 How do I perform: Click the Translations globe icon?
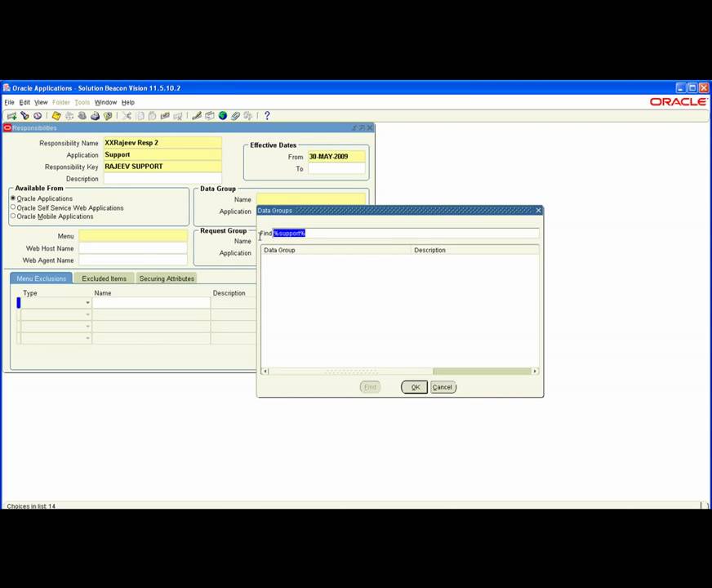[x=222, y=116]
